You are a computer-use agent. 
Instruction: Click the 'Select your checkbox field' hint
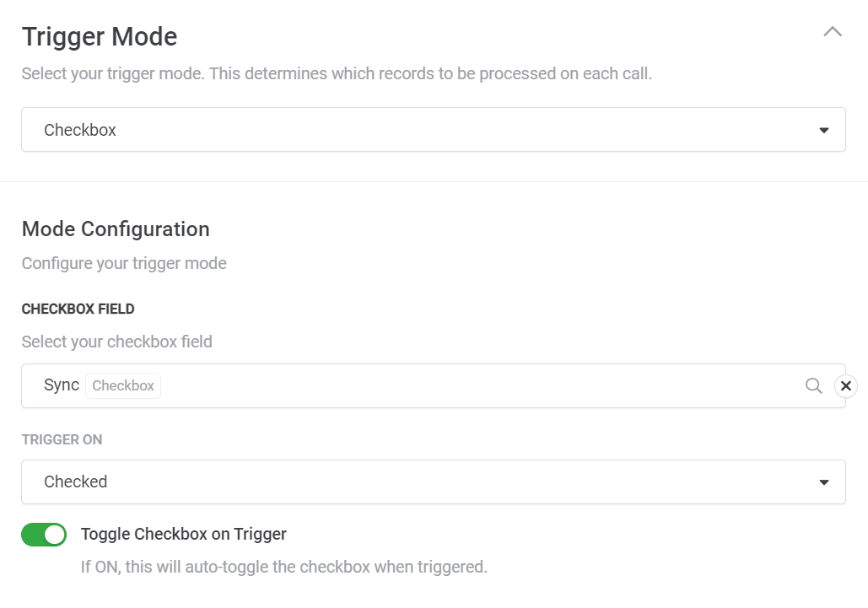(116, 342)
